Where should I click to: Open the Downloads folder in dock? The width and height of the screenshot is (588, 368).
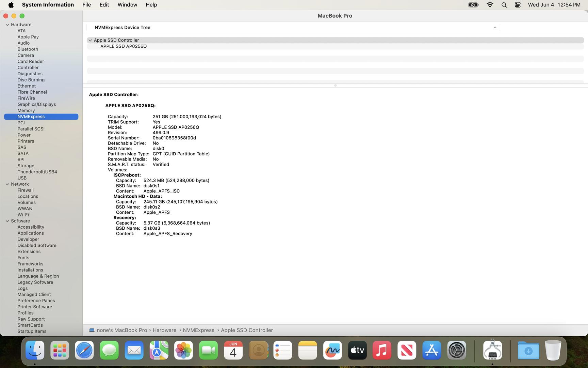pyautogui.click(x=528, y=350)
